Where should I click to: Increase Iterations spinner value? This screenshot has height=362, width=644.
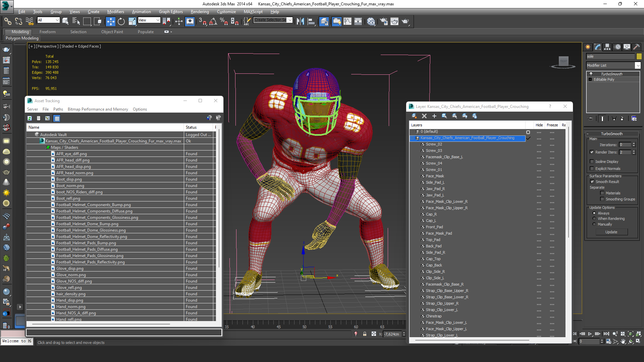[x=634, y=143]
